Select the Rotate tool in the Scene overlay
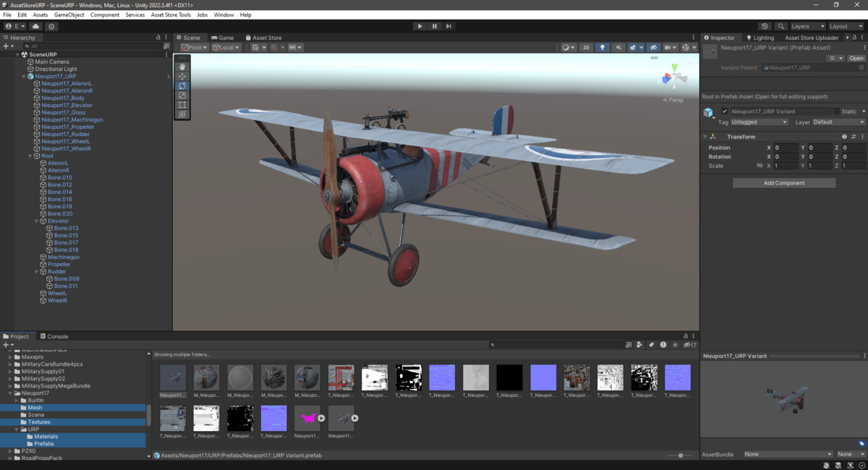 click(182, 85)
